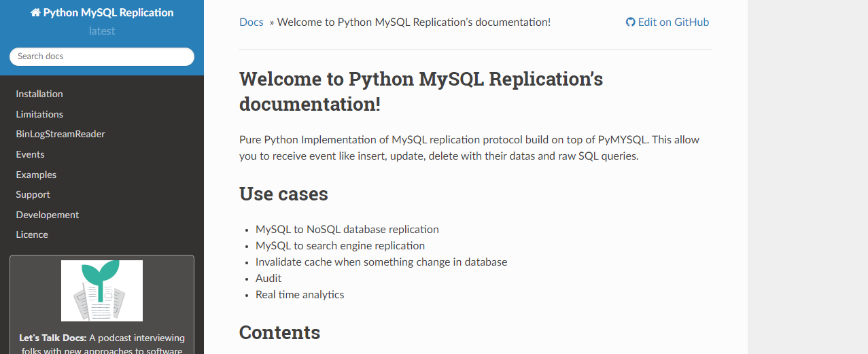
Task: Open the Let's Talk Docs plant logo image
Action: point(102,291)
